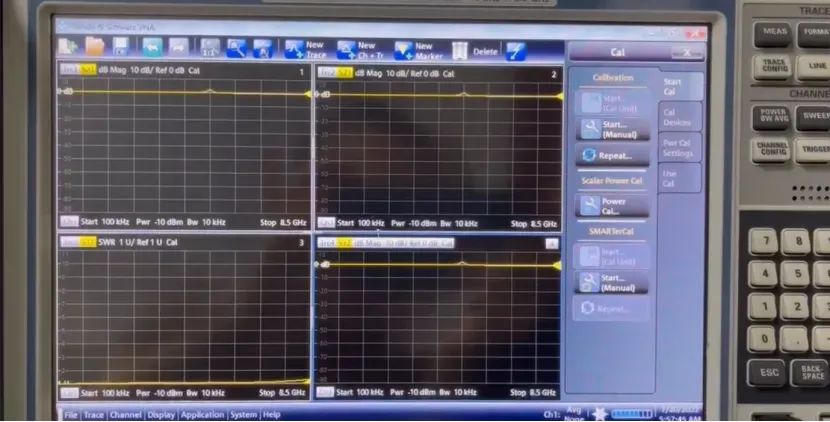Select the magnifier zoom icon
The image size is (830, 422).
tap(236, 49)
